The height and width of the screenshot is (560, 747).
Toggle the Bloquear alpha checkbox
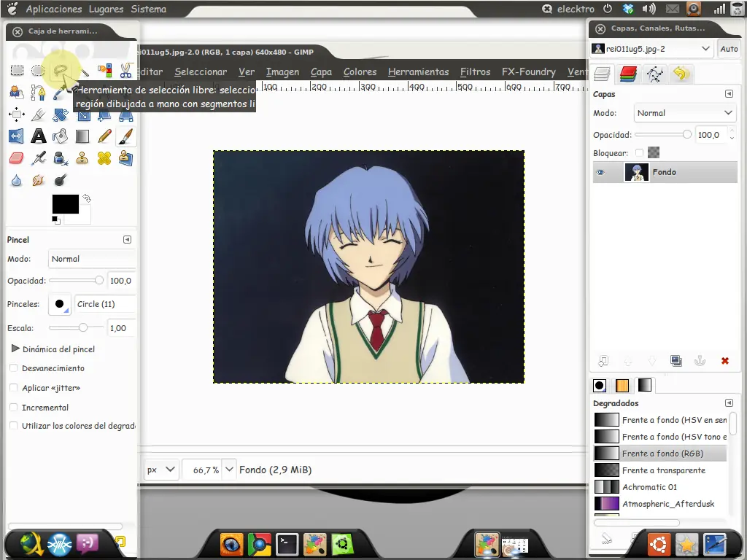click(x=639, y=153)
